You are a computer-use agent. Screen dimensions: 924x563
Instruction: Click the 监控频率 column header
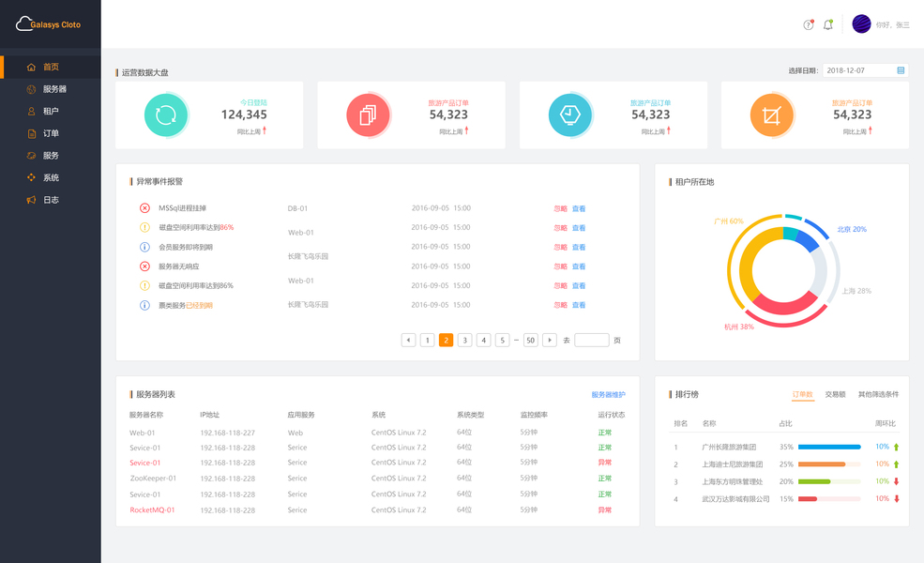[534, 415]
